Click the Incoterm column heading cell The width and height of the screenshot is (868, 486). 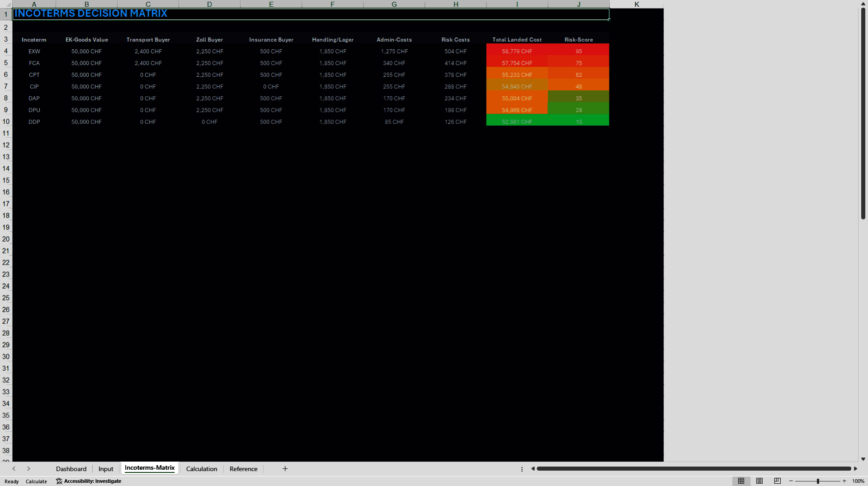point(34,40)
